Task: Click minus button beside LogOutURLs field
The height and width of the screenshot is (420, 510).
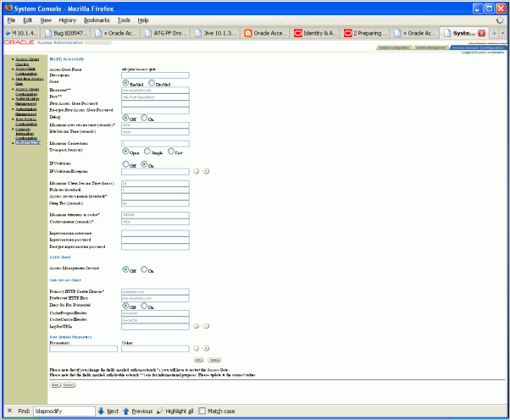Action: [x=196, y=326]
